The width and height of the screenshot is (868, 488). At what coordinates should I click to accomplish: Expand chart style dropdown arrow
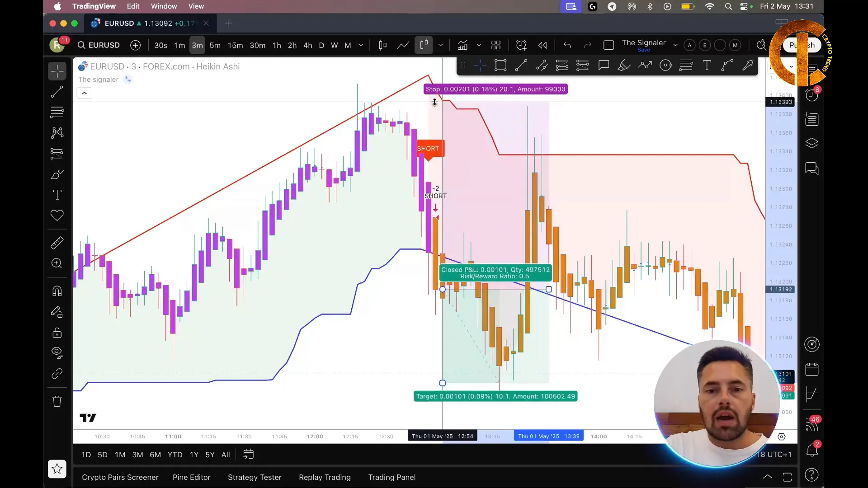point(440,45)
